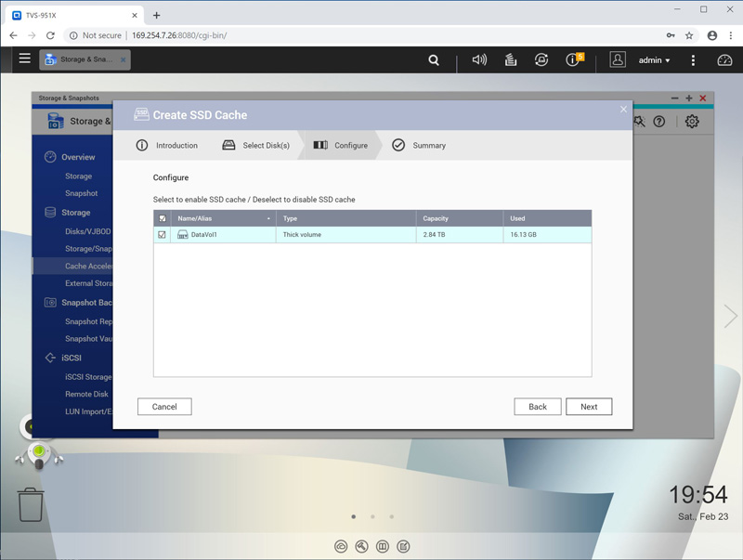Open a new browser tab
Screen dimensions: 743x560
156,15
